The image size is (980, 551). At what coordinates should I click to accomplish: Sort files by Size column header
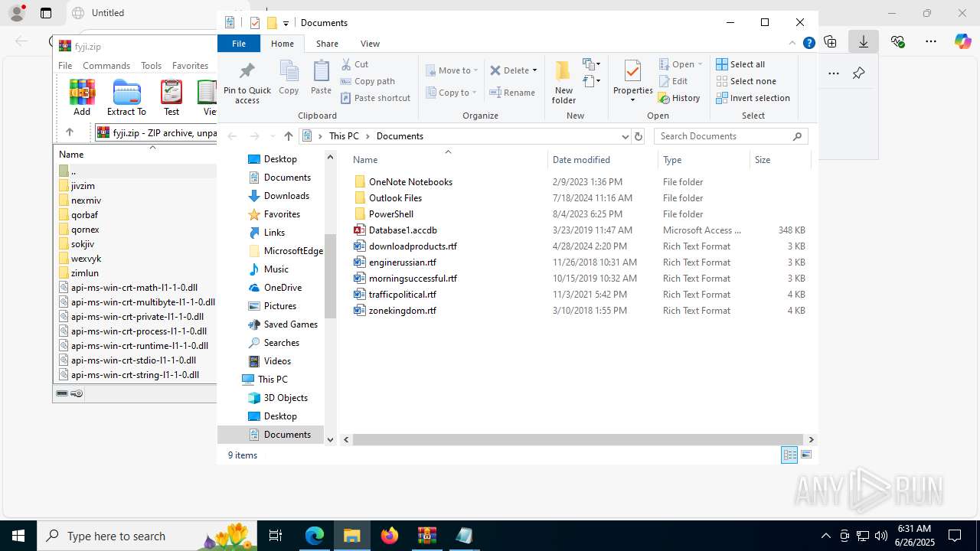[779, 160]
